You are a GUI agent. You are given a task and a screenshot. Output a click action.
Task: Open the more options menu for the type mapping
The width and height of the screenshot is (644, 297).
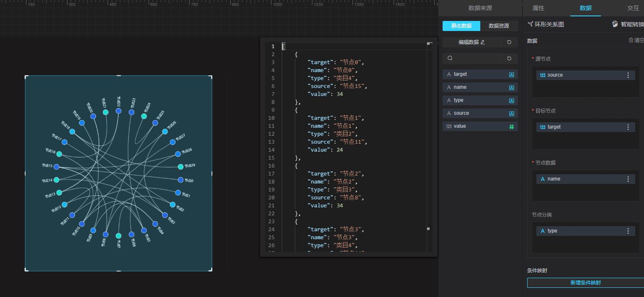click(x=628, y=231)
